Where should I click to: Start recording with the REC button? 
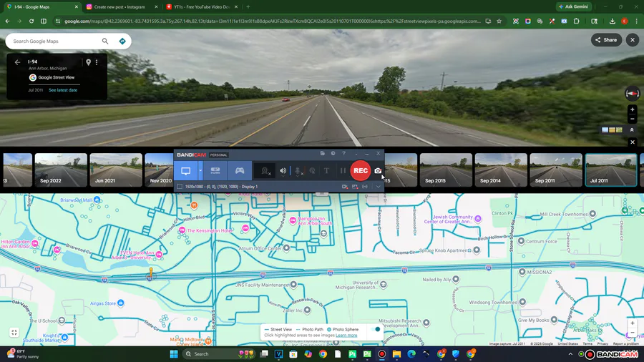point(361,171)
